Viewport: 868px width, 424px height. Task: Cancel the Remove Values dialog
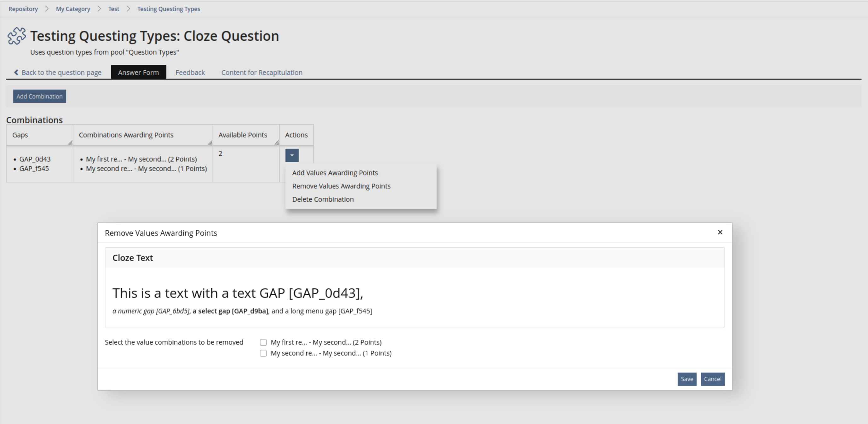pyautogui.click(x=712, y=379)
